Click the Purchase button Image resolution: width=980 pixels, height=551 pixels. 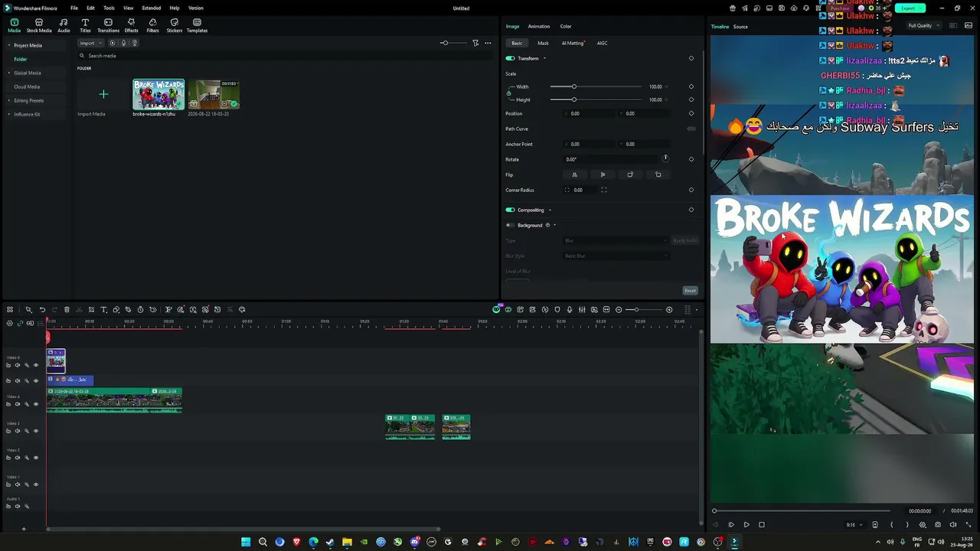tap(840, 8)
